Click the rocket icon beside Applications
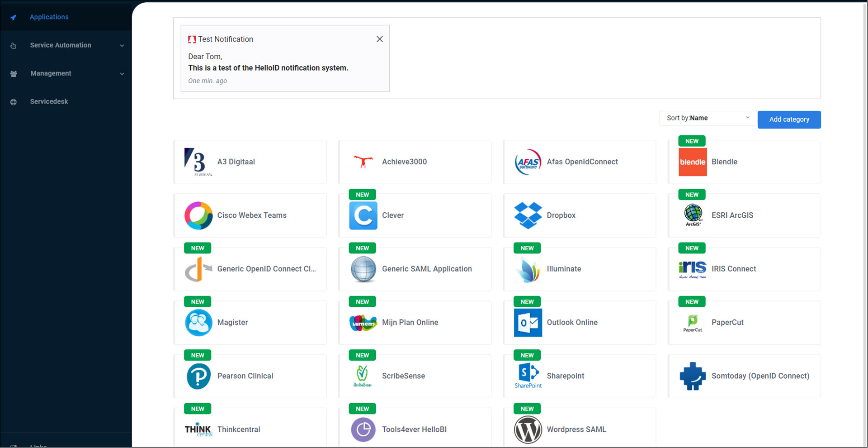This screenshot has width=868, height=448. point(14,17)
